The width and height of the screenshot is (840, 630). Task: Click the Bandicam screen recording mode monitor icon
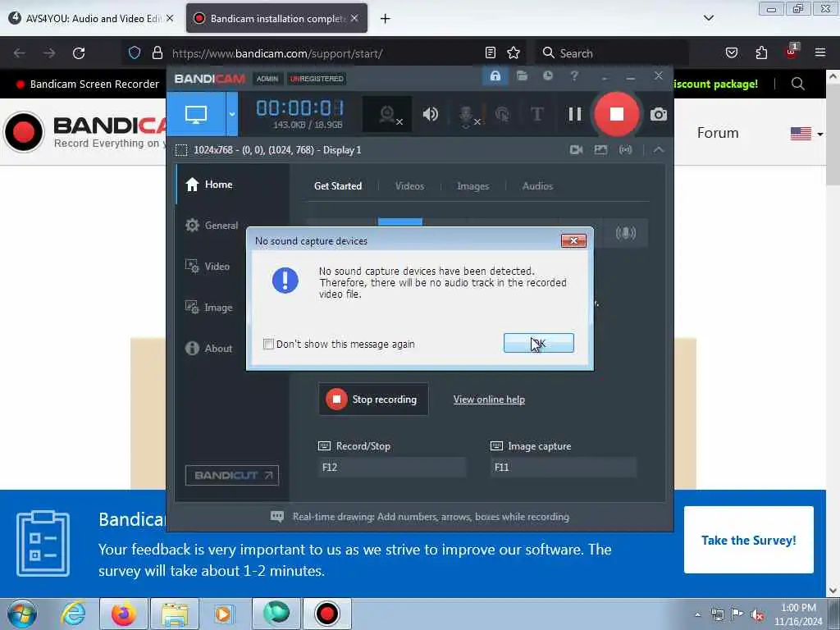(196, 113)
